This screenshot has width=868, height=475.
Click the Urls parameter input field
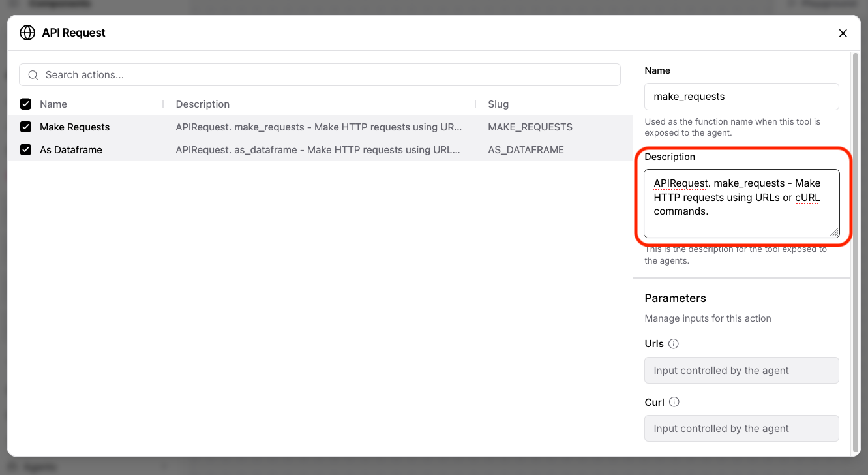click(x=741, y=371)
